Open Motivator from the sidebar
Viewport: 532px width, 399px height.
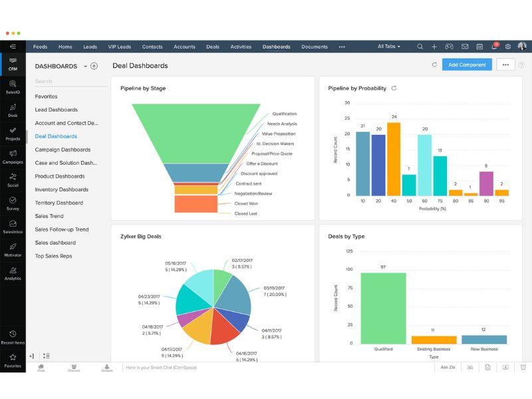click(x=13, y=250)
